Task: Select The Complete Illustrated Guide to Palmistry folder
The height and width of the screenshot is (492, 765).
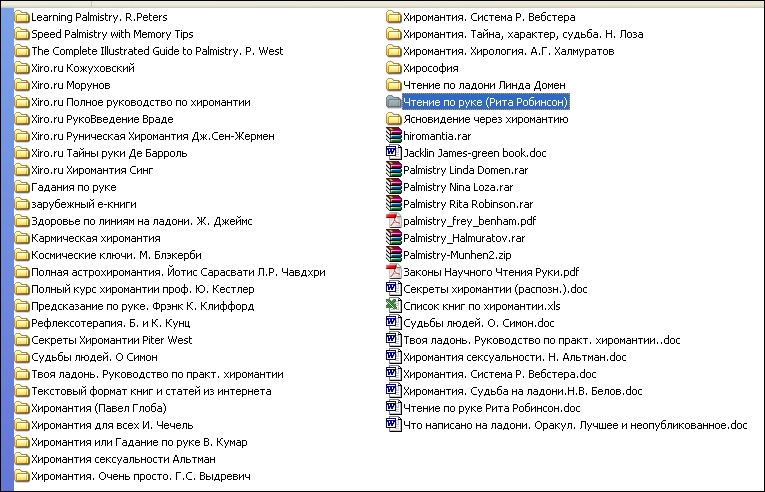Action: click(x=157, y=51)
